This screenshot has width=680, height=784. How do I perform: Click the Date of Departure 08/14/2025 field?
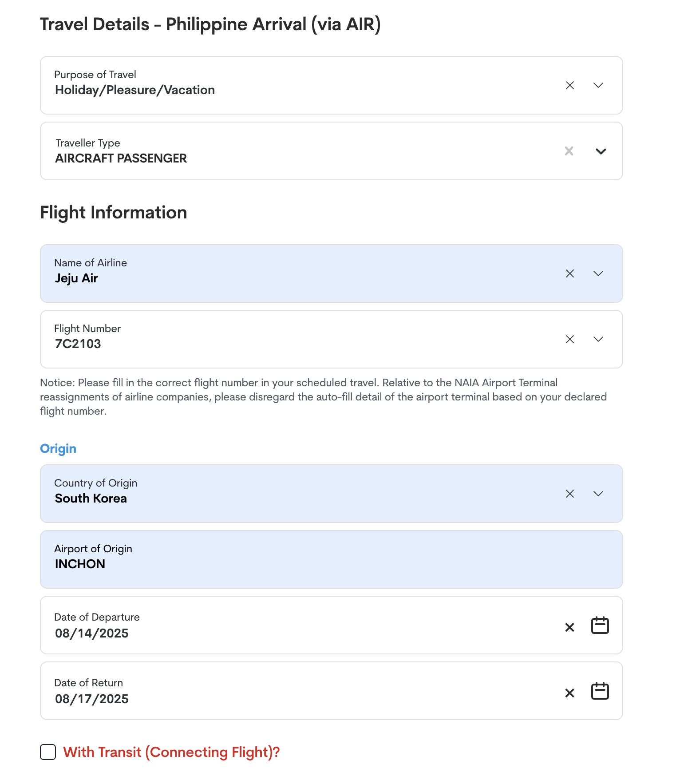pos(332,625)
